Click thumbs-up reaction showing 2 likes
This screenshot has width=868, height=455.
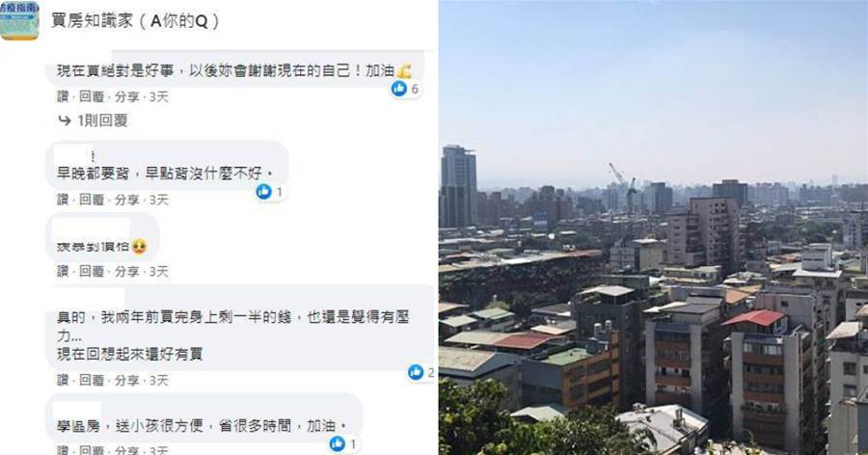point(416,372)
